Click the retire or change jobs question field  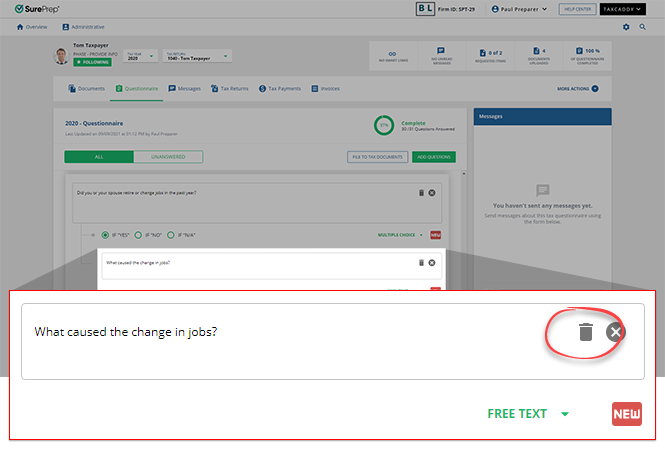pyautogui.click(x=257, y=203)
